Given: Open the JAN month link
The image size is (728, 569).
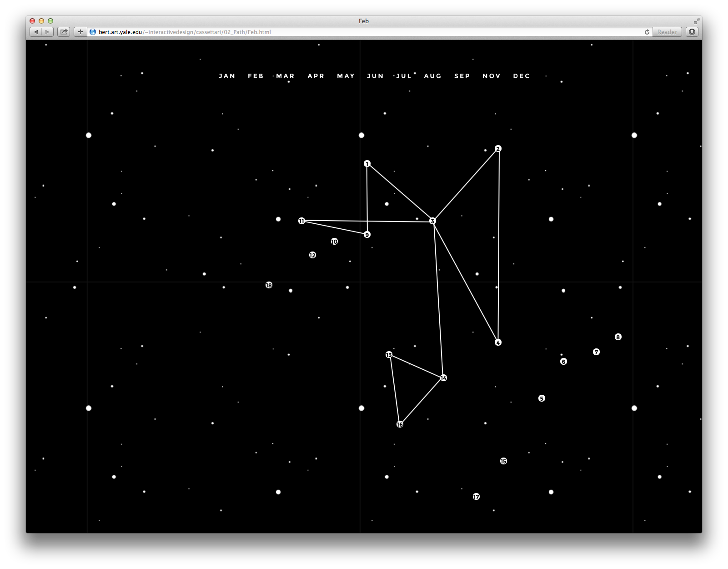Looking at the screenshot, I should tap(227, 76).
